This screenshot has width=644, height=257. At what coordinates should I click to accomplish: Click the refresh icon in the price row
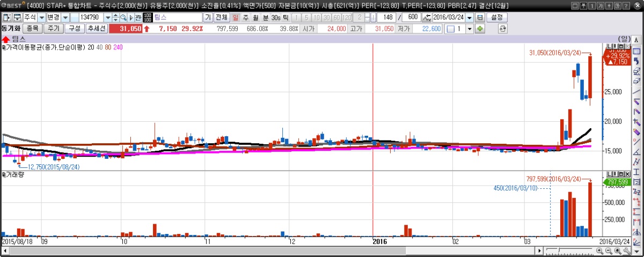click(x=502, y=28)
